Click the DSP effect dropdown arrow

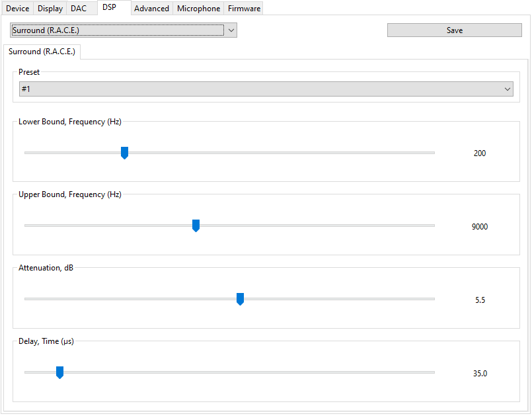point(231,30)
